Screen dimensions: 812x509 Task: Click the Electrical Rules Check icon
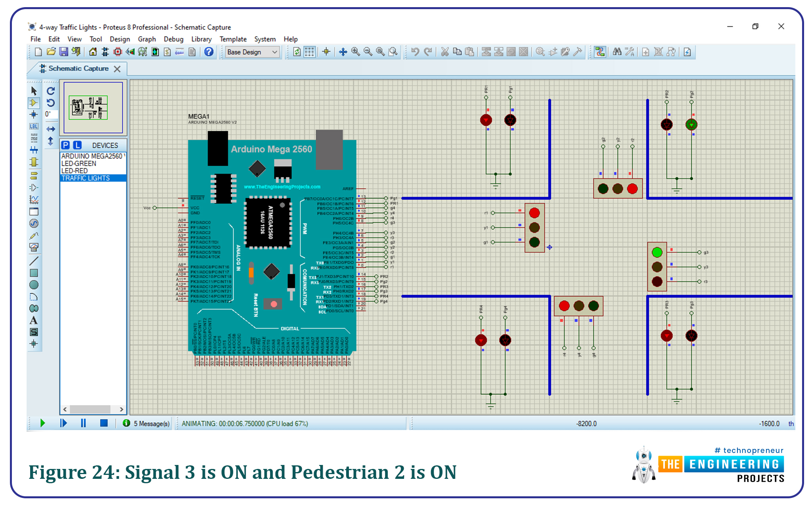click(x=687, y=52)
